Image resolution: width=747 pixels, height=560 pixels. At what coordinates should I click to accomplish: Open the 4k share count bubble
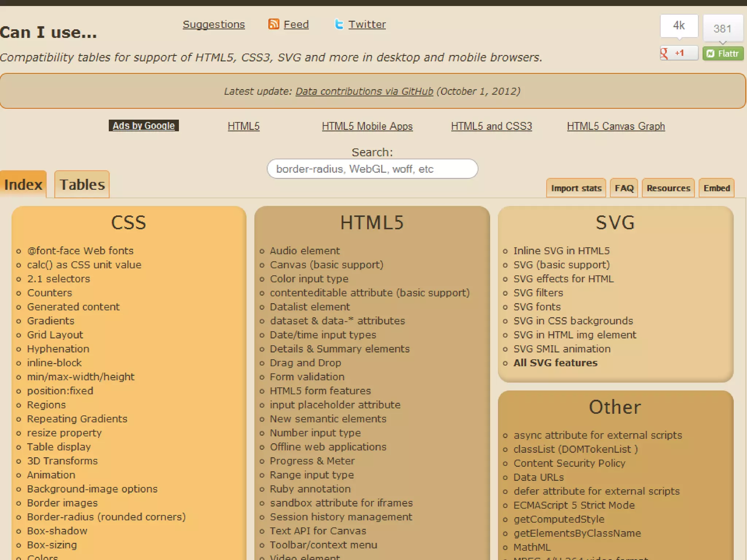679,26
